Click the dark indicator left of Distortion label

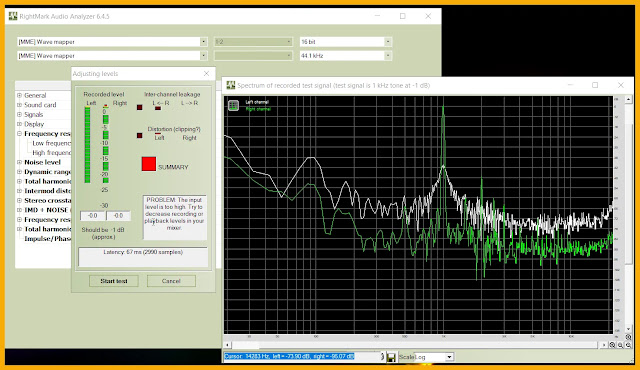(x=140, y=135)
